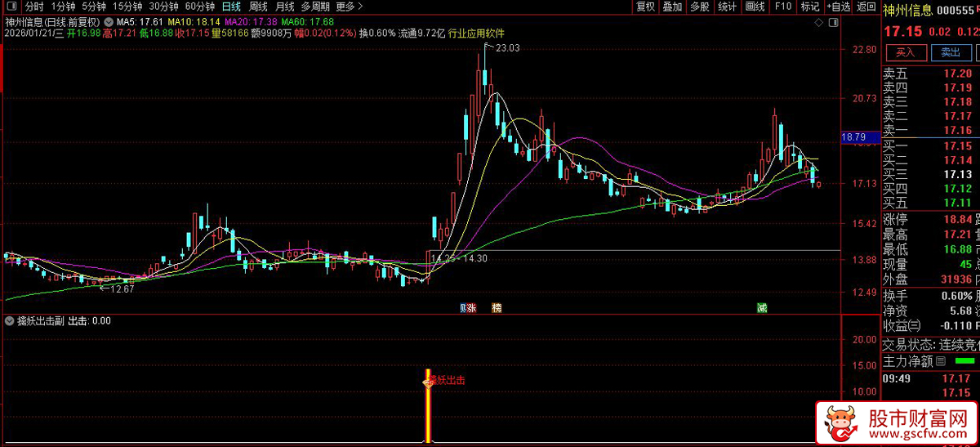Click the MA60: 17.68 indicator label

pos(308,21)
